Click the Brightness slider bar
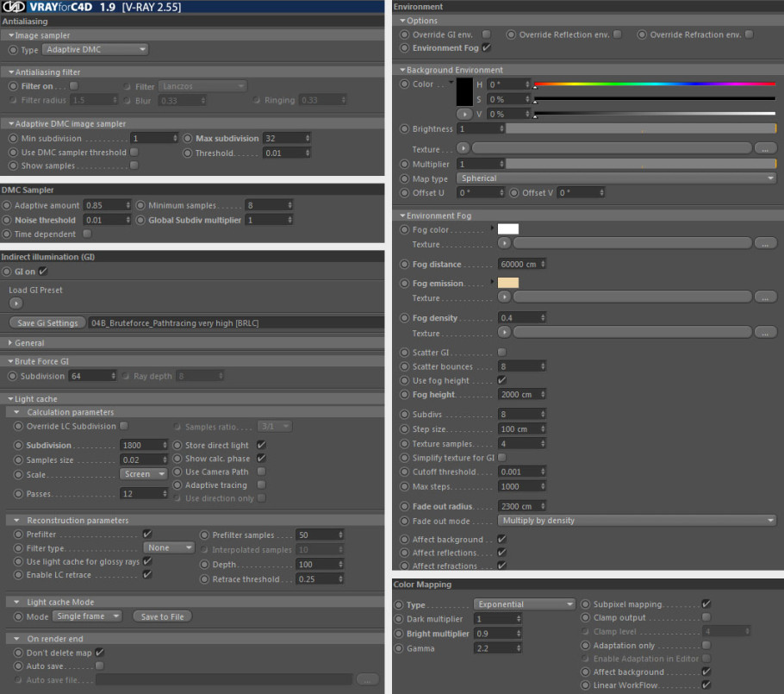Image resolution: width=784 pixels, height=694 pixels. pyautogui.click(x=641, y=128)
